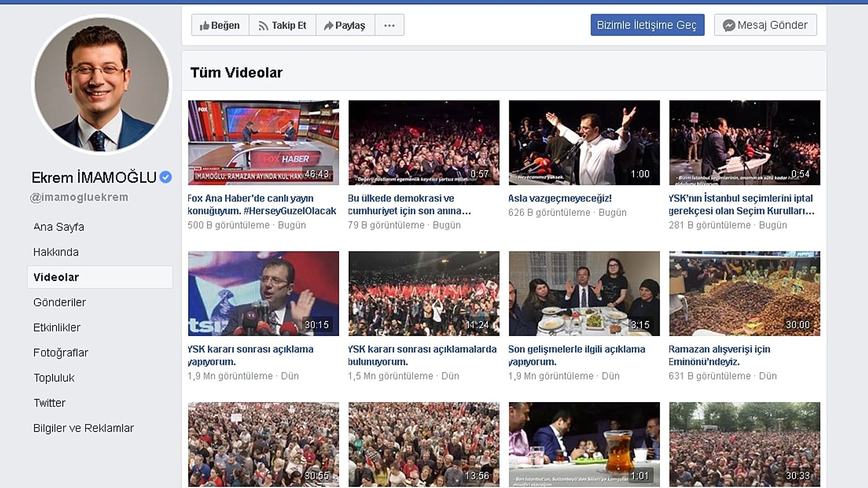The image size is (868, 488).
Task: Open title YSK'nın İstanbul seçimlerini iptal
Action: (741, 204)
